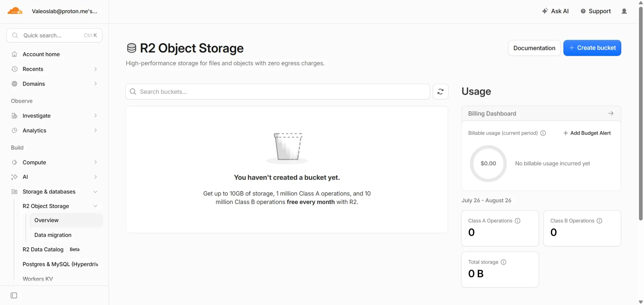Focus the Search buckets input field
The width and height of the screenshot is (644, 305).
(278, 92)
